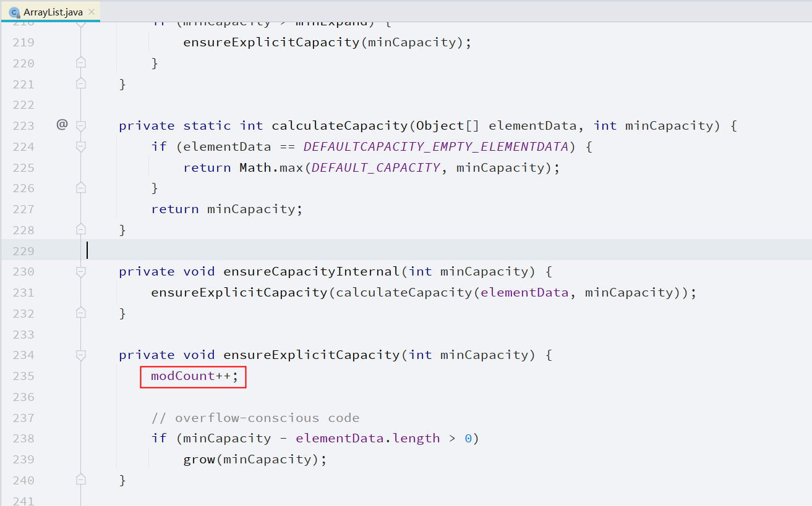The width and height of the screenshot is (812, 506).
Task: Click fold end marker on line 226
Action: click(x=80, y=188)
